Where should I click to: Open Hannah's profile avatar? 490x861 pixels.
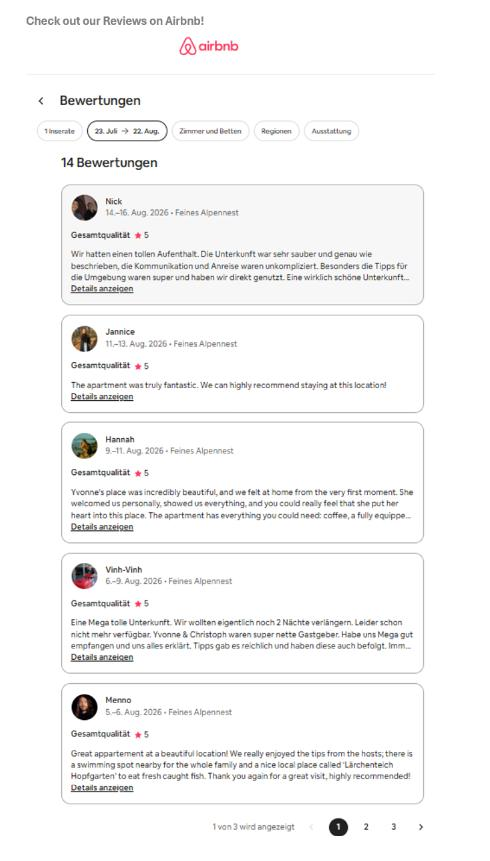[x=84, y=446]
